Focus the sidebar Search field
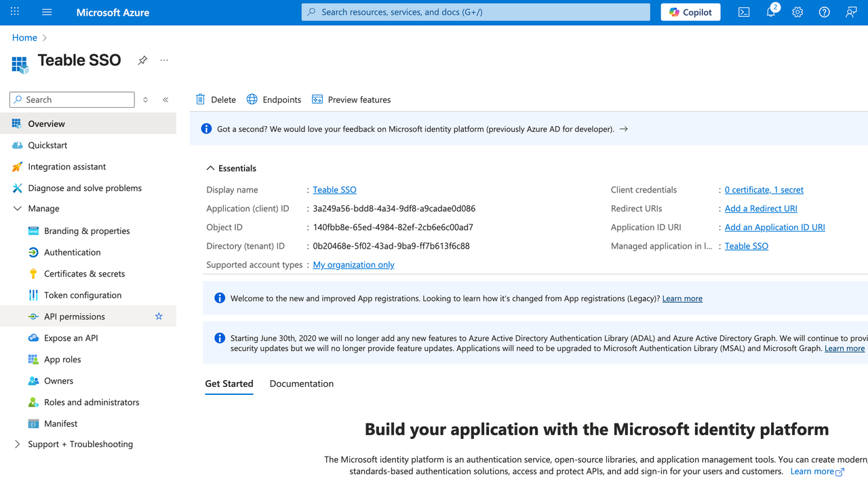Viewport: 868px width, 502px height. click(72, 100)
